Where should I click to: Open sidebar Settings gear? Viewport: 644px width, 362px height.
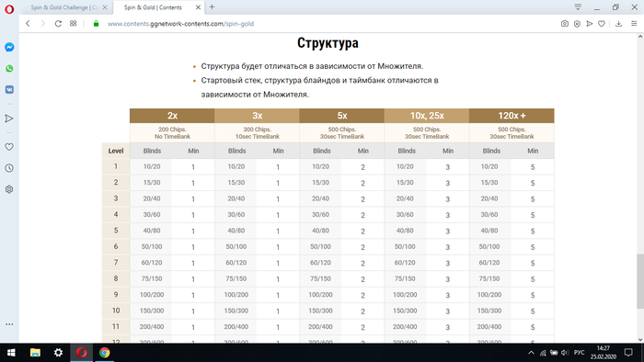(x=9, y=189)
